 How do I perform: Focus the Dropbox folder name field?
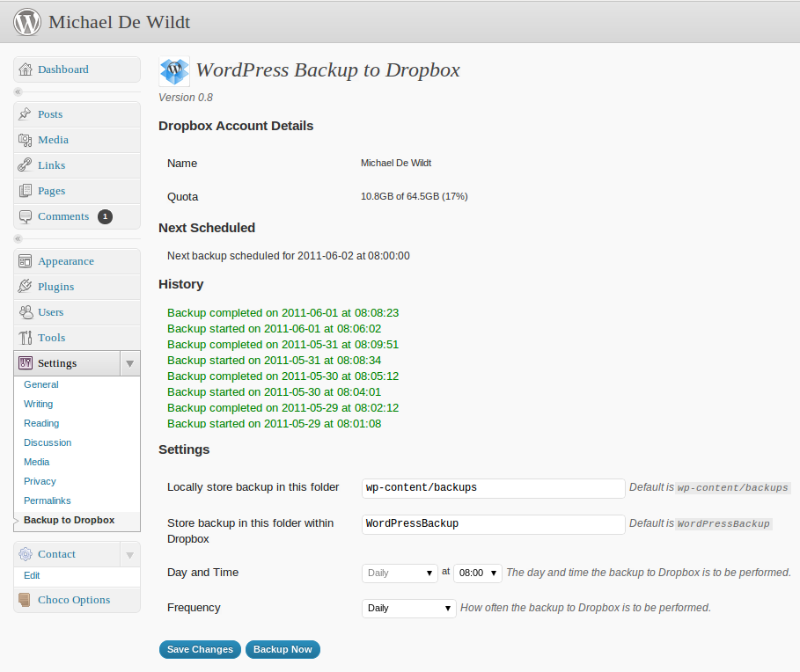[x=493, y=524]
